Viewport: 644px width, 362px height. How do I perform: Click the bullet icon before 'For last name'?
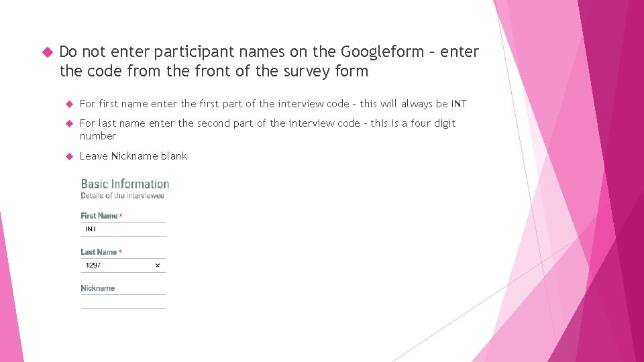pos(68,123)
